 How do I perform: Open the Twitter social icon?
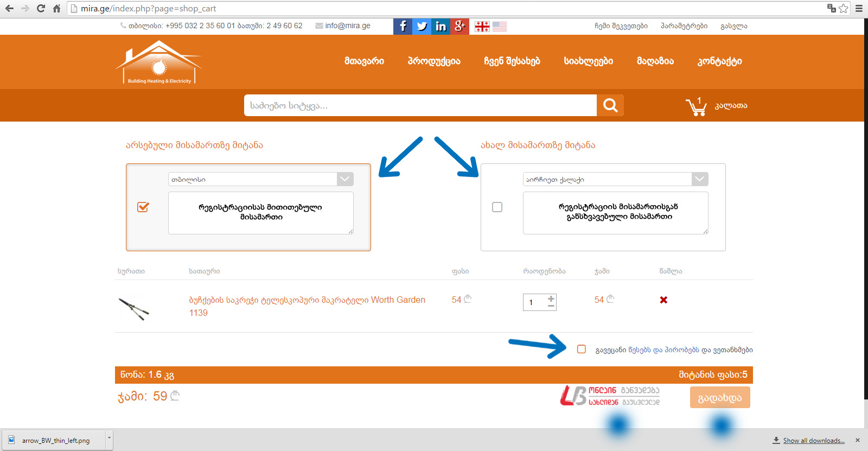[422, 26]
